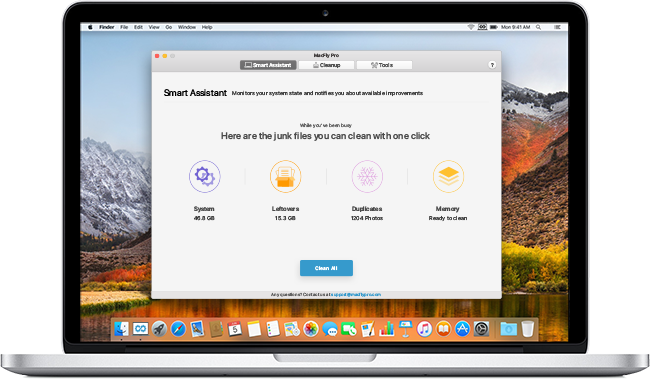This screenshot has width=650, height=380.
Task: Launch Launchpad rocket in the Dock
Action: 159,329
